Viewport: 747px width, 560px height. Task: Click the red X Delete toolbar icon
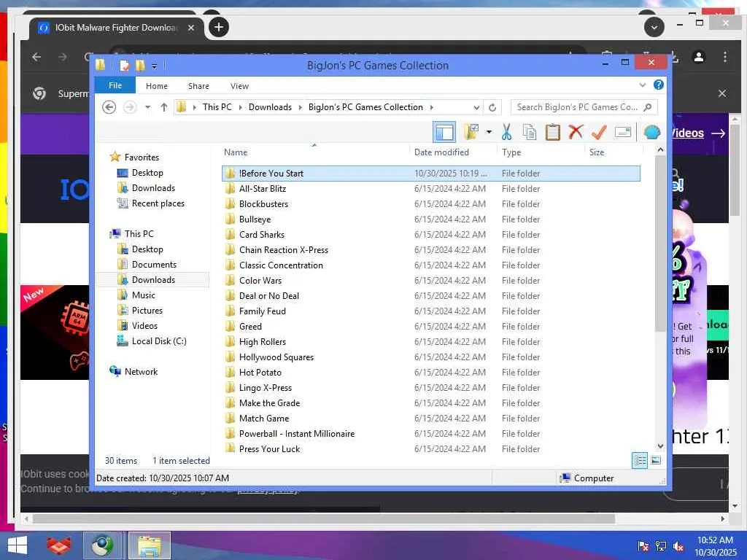(576, 131)
